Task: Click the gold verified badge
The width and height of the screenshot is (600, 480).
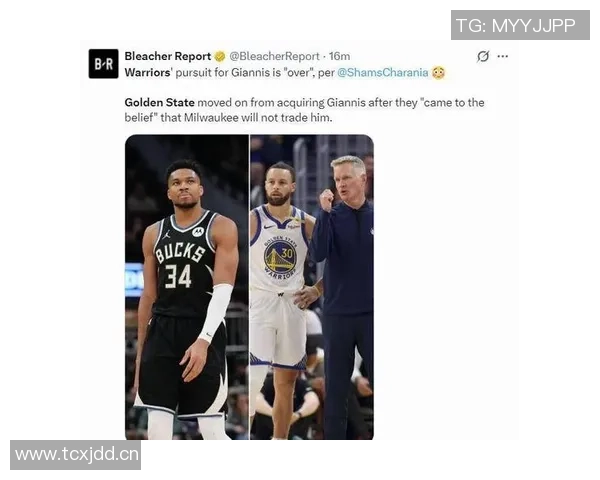Action: click(220, 56)
